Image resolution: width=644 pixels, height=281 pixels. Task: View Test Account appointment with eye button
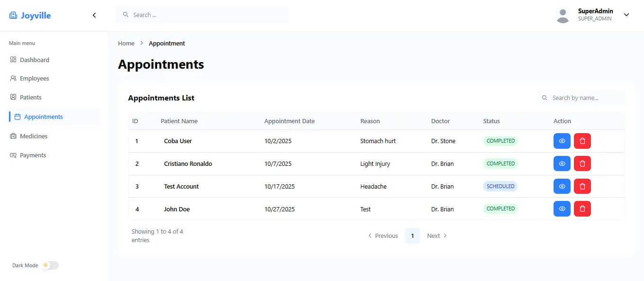[x=562, y=186]
